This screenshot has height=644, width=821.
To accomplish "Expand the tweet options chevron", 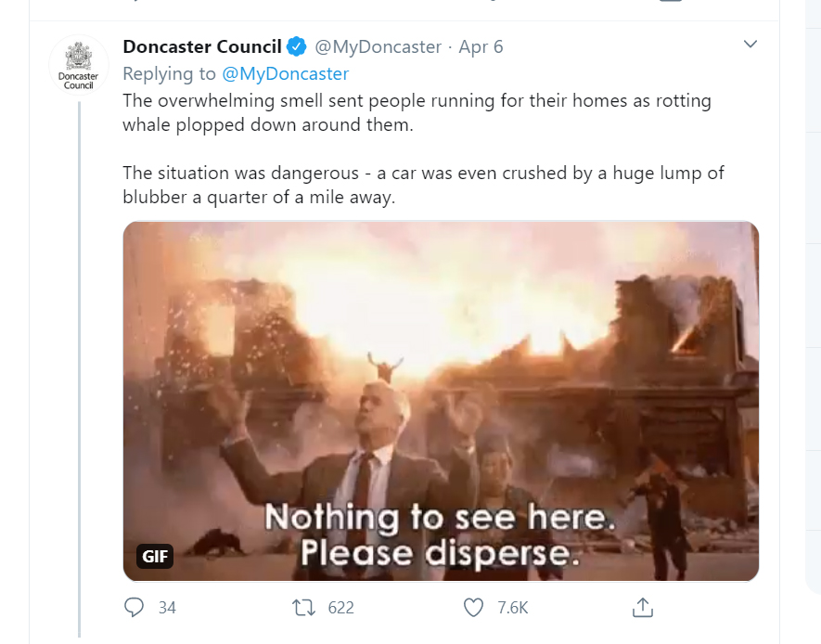I will (x=750, y=44).
